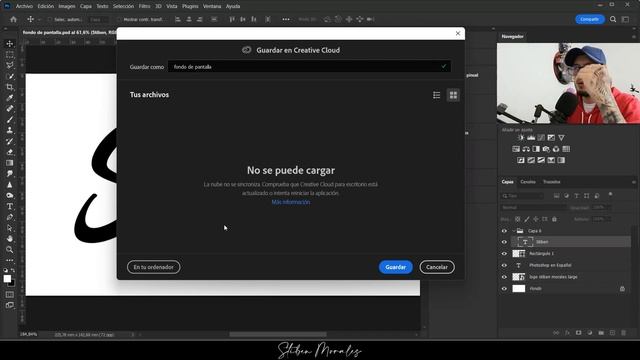
Task: Add Color Balance adjustment layer
Action: pyautogui.click(x=526, y=149)
